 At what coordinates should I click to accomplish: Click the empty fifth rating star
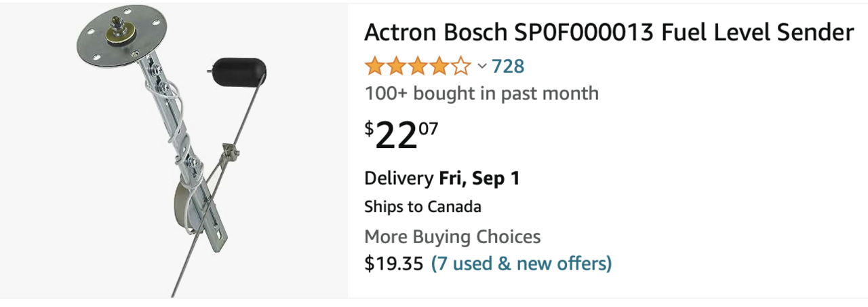coord(462,67)
